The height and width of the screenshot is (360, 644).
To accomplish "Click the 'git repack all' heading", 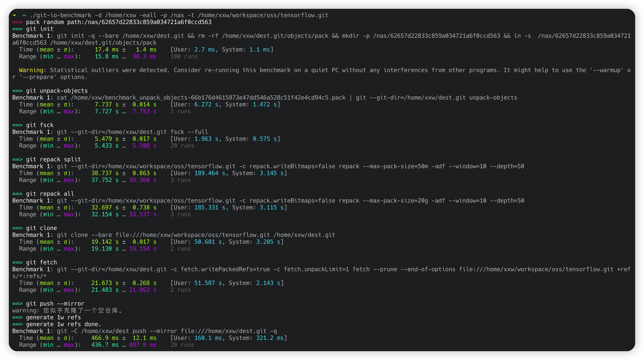I will [50, 194].
